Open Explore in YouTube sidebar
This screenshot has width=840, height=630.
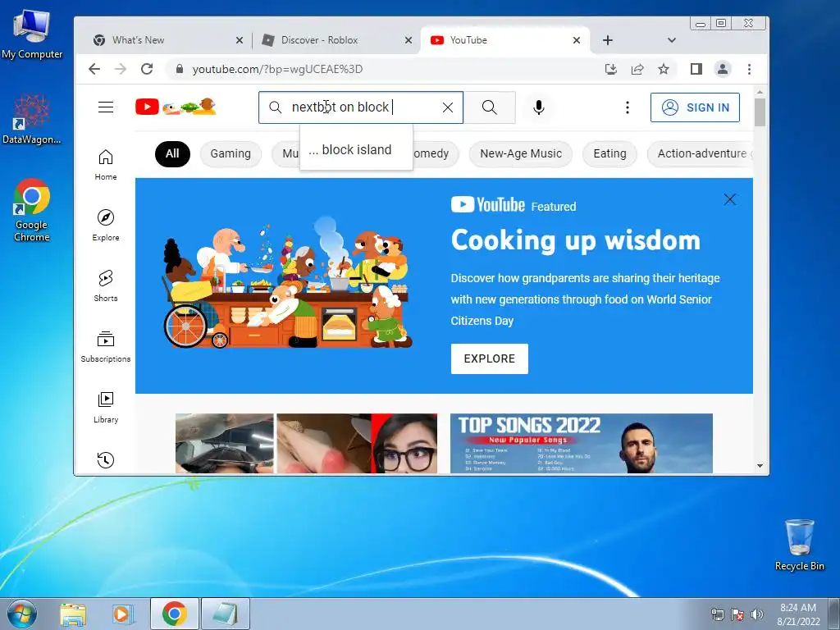coord(106,226)
